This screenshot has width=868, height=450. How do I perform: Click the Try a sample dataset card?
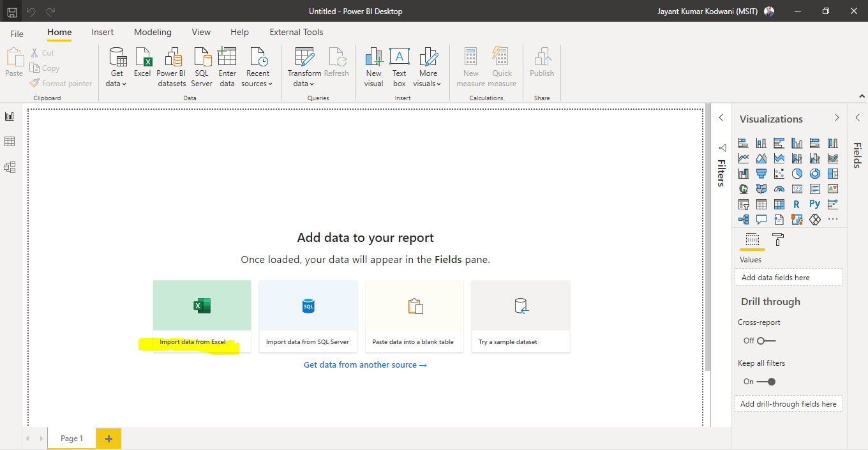[x=520, y=316]
